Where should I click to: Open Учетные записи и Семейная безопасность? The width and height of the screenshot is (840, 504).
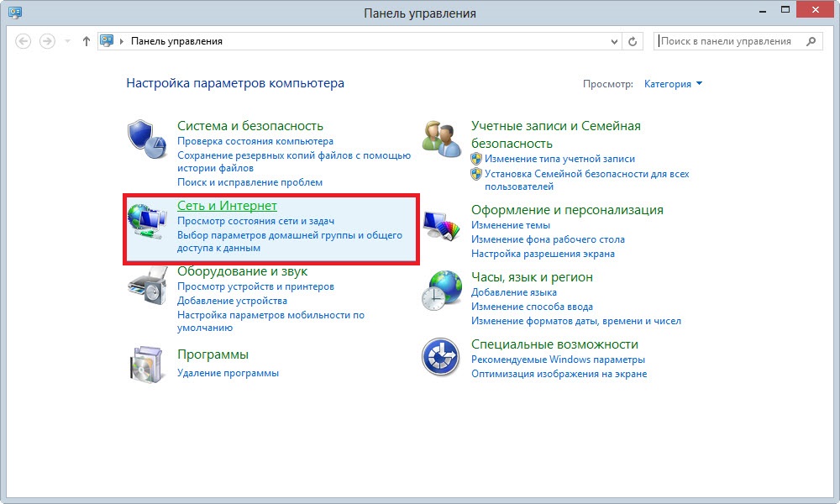pos(555,134)
